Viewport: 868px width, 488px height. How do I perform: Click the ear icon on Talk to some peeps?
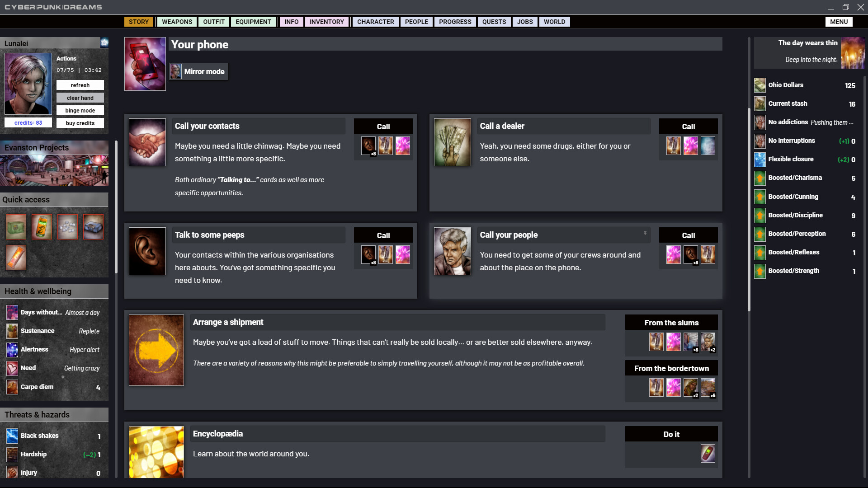[147, 251]
